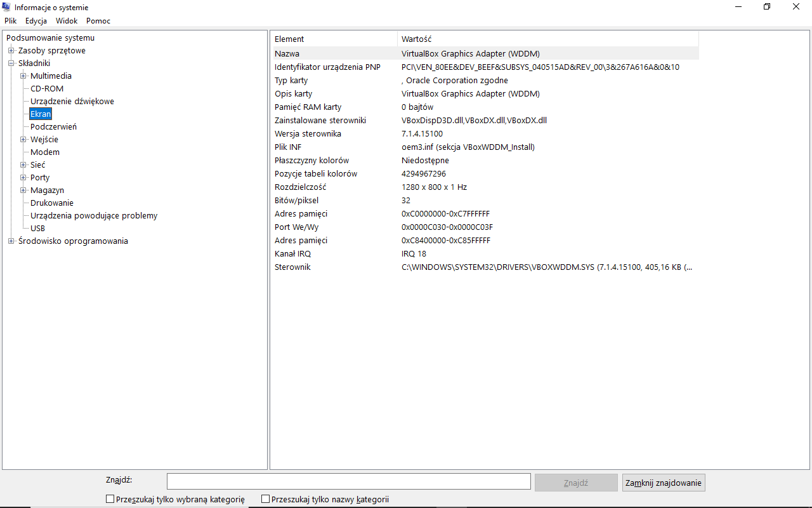The height and width of the screenshot is (508, 812).
Task: Open the Widok menu
Action: pyautogui.click(x=67, y=21)
